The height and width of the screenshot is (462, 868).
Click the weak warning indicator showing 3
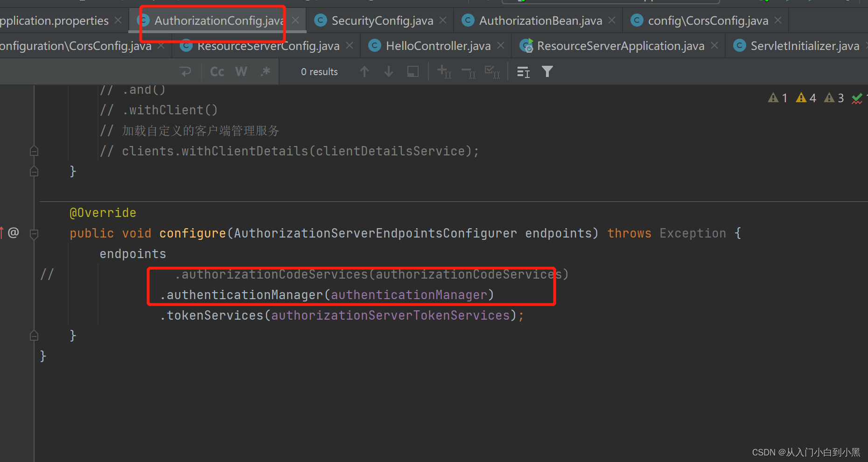pyautogui.click(x=834, y=98)
